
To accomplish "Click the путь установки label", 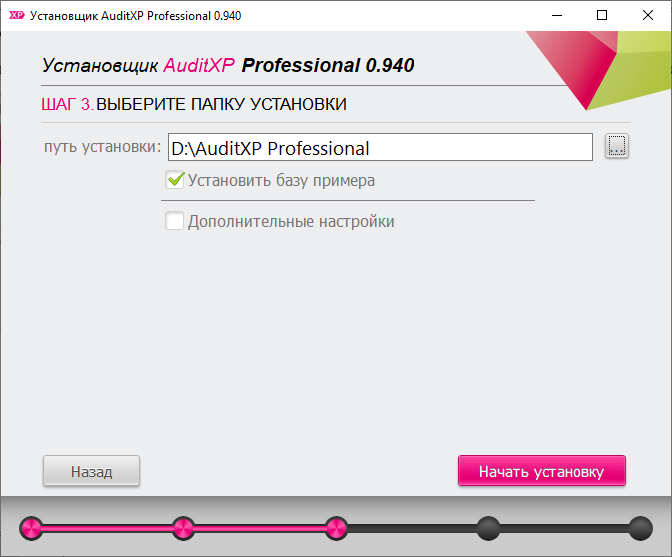I will [x=102, y=147].
